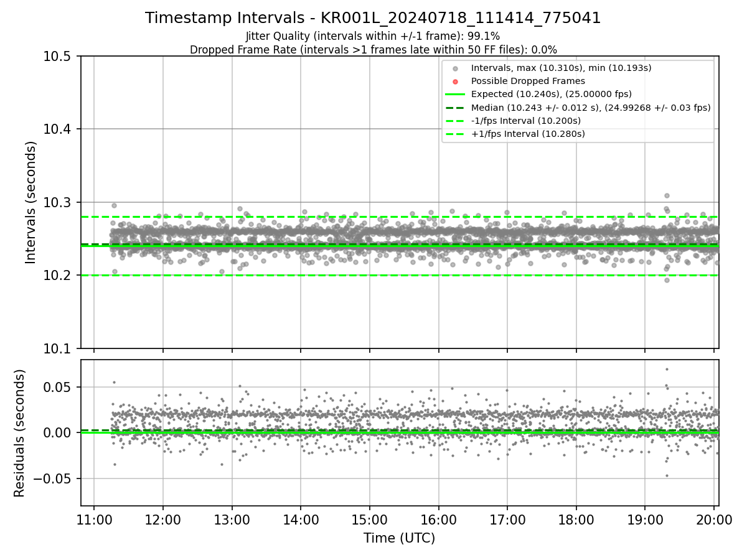Click the plot title 'Timestamp Intervals - KR001L_20240718_111414_775041'
Screen dimensions: 747x560
point(373,18)
